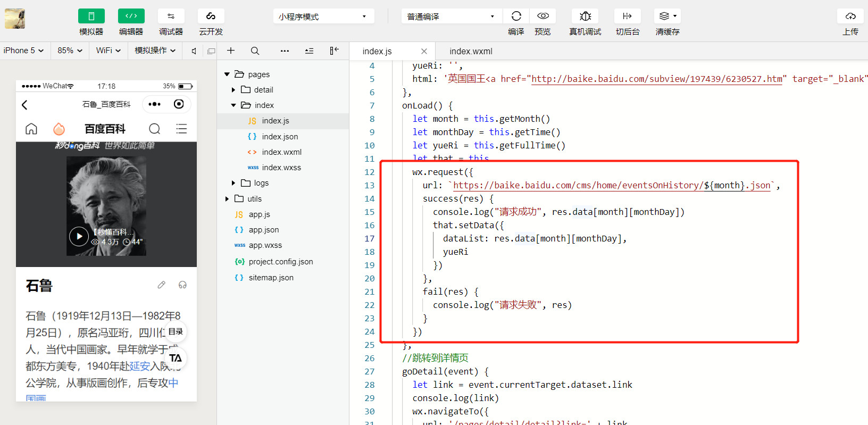Toggle the Simulator (模拟器) panel

(91, 16)
